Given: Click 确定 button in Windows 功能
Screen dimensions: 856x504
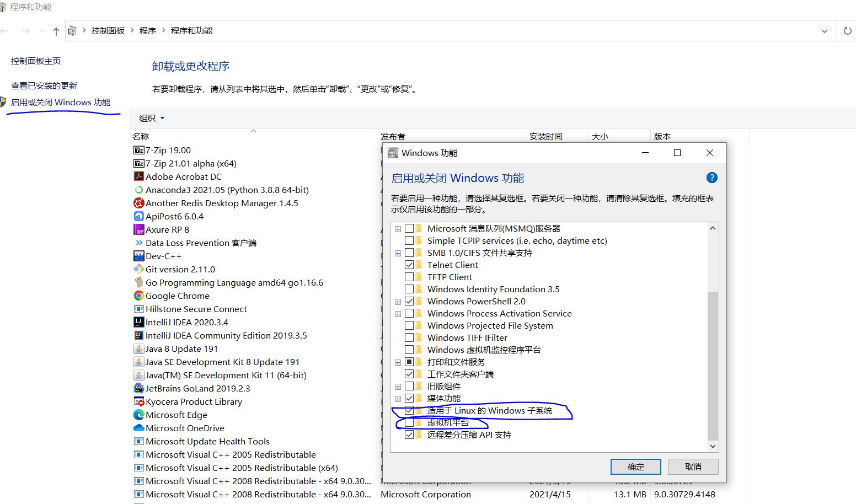Looking at the screenshot, I should point(636,467).
